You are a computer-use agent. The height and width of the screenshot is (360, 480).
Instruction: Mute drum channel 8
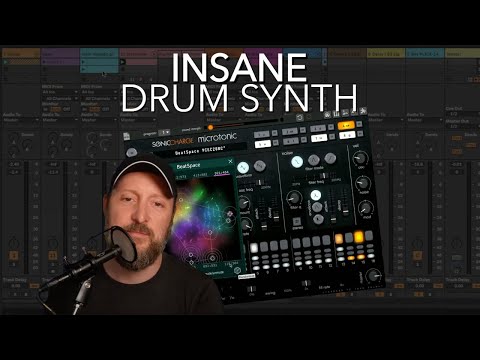click(x=360, y=133)
